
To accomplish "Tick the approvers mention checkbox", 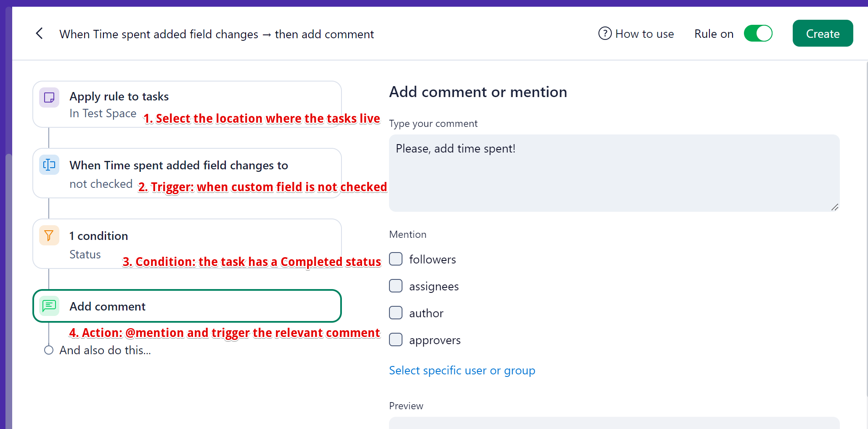I will (396, 340).
